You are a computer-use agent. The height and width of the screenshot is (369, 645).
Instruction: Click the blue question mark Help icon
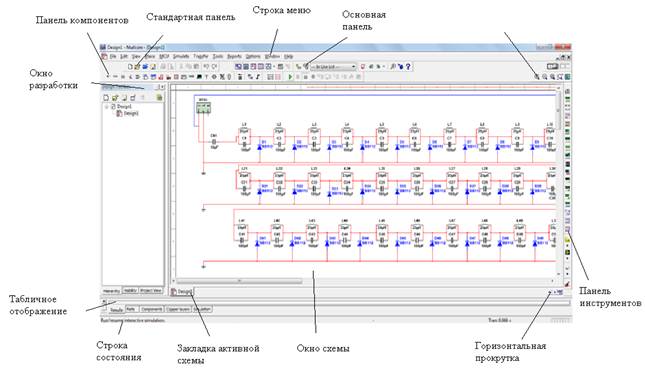pyautogui.click(x=408, y=67)
